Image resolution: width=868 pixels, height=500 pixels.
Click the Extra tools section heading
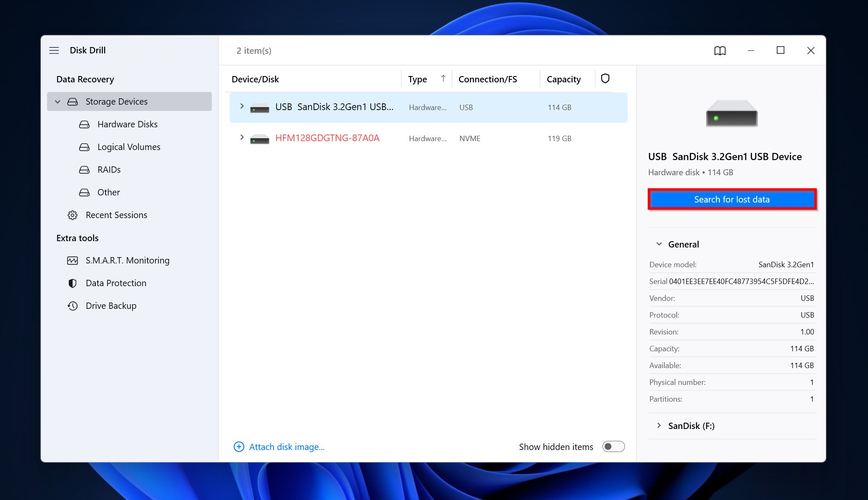(77, 238)
